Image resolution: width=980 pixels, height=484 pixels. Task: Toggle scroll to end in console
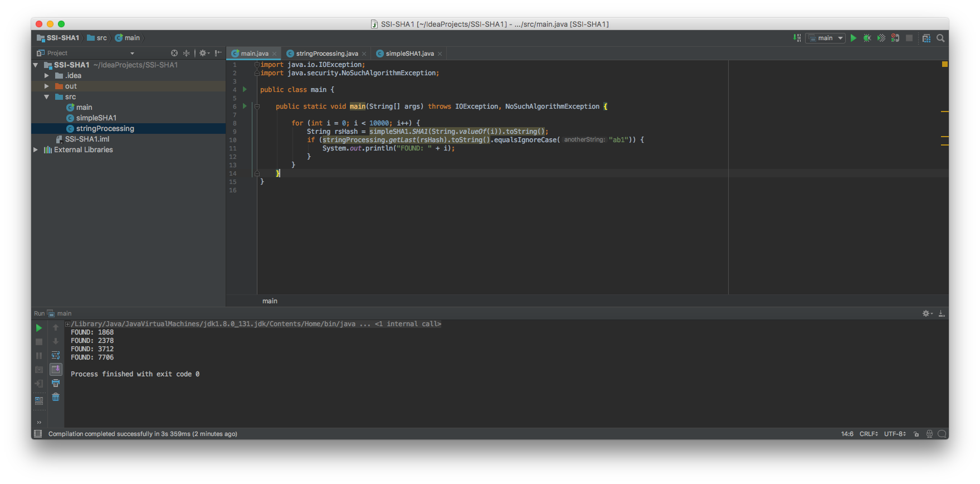click(56, 369)
